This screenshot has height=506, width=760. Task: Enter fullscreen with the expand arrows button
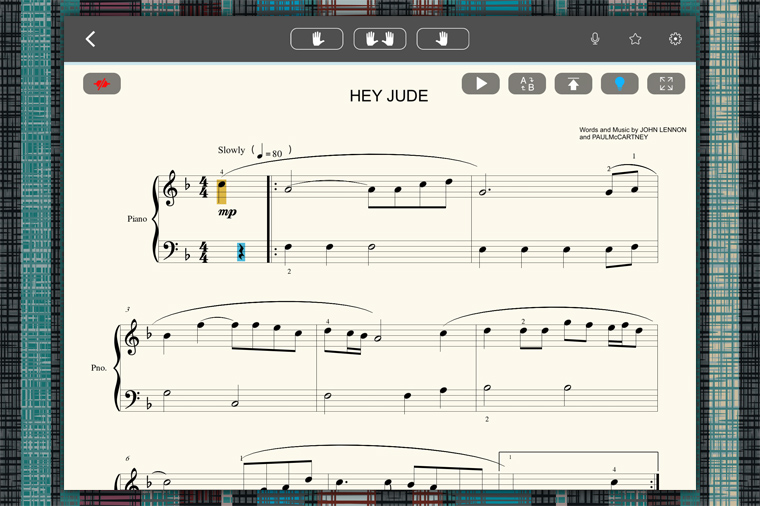[666, 84]
